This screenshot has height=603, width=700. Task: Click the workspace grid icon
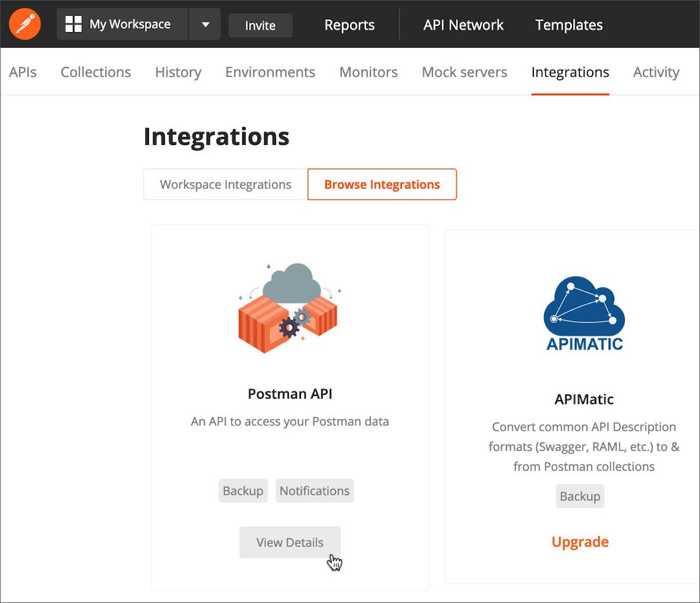(73, 24)
